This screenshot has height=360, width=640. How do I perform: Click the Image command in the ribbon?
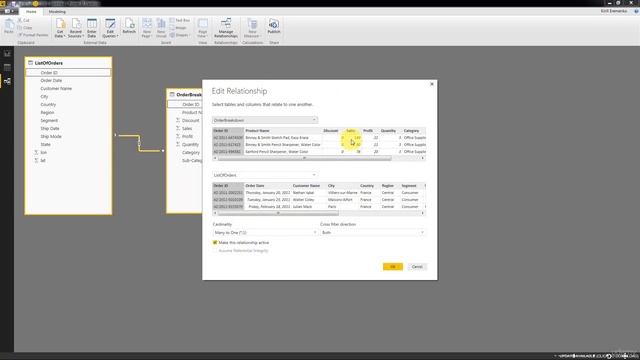pos(178,28)
